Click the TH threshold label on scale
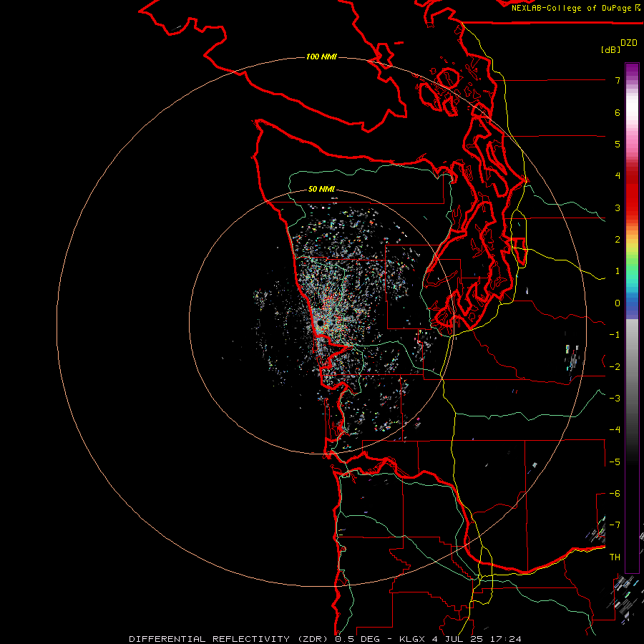 pos(615,557)
